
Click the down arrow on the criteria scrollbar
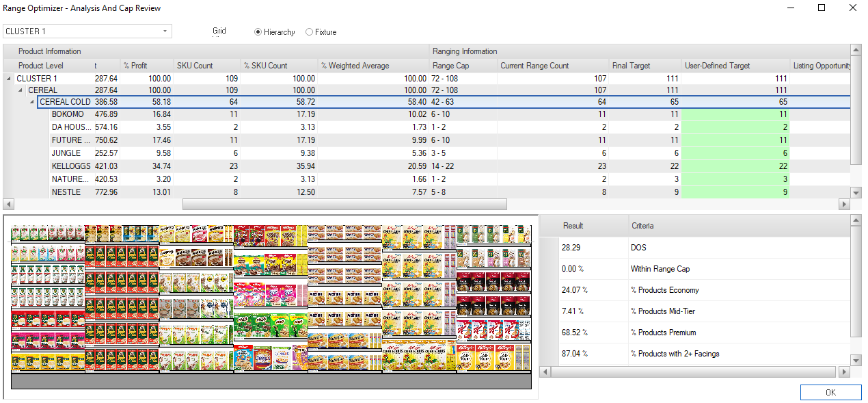[x=856, y=361]
